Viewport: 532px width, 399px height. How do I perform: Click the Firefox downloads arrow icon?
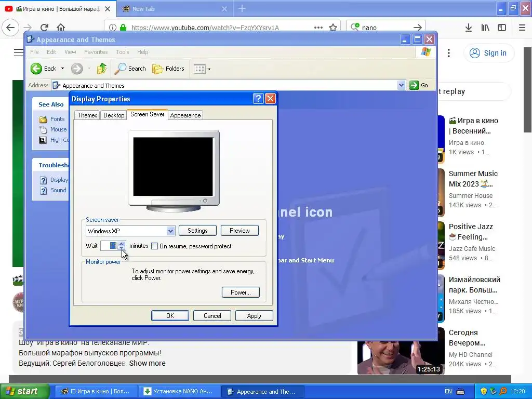(x=469, y=28)
